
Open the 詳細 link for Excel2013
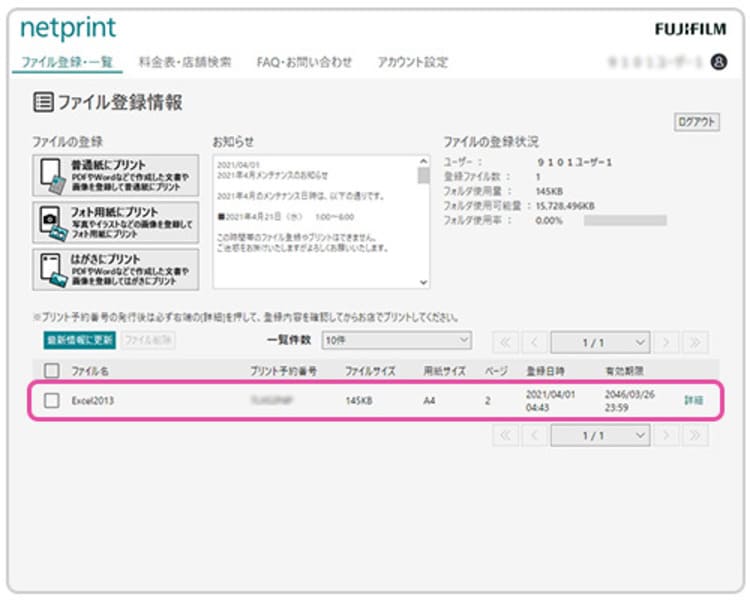pos(694,400)
